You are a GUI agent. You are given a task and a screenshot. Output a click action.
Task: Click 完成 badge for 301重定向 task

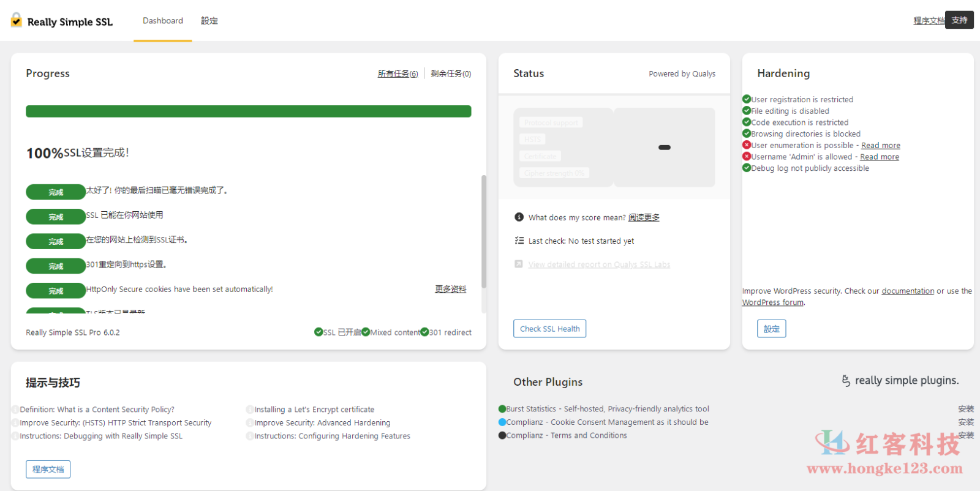56,266
